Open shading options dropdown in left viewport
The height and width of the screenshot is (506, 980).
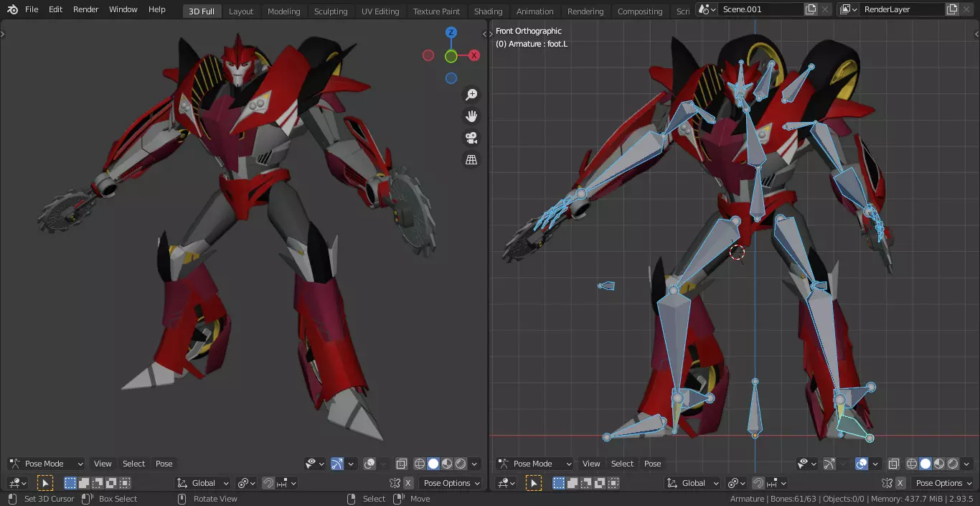[x=474, y=464]
